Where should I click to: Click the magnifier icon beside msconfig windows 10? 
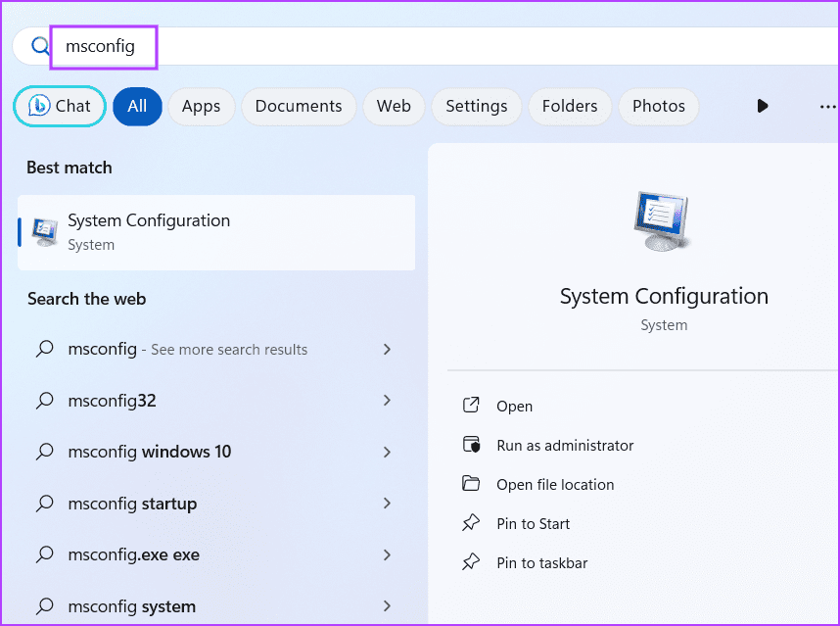click(44, 452)
